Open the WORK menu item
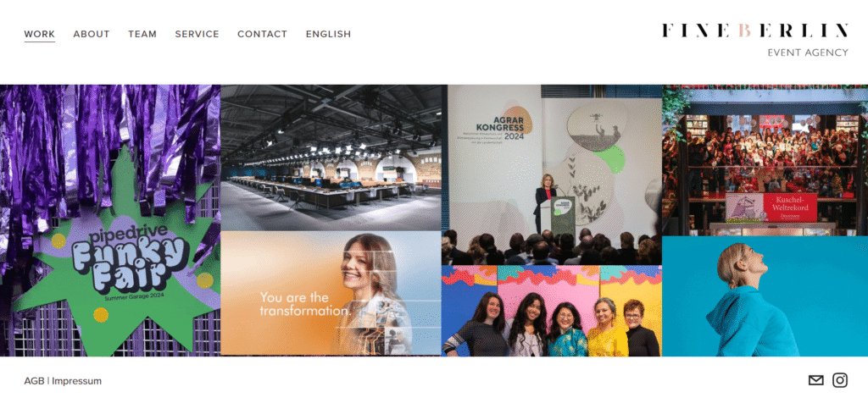This screenshot has height=398, width=868. [x=39, y=34]
